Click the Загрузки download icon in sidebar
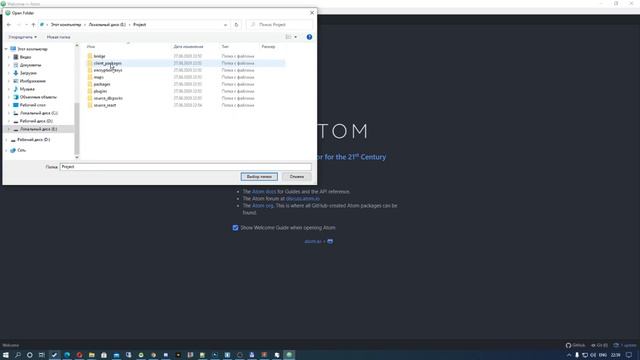This screenshot has height=360, width=640. [16, 73]
